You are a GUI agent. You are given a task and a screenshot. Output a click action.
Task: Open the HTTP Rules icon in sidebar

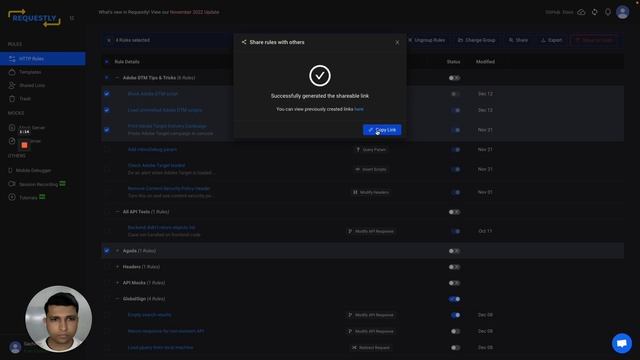coord(12,59)
